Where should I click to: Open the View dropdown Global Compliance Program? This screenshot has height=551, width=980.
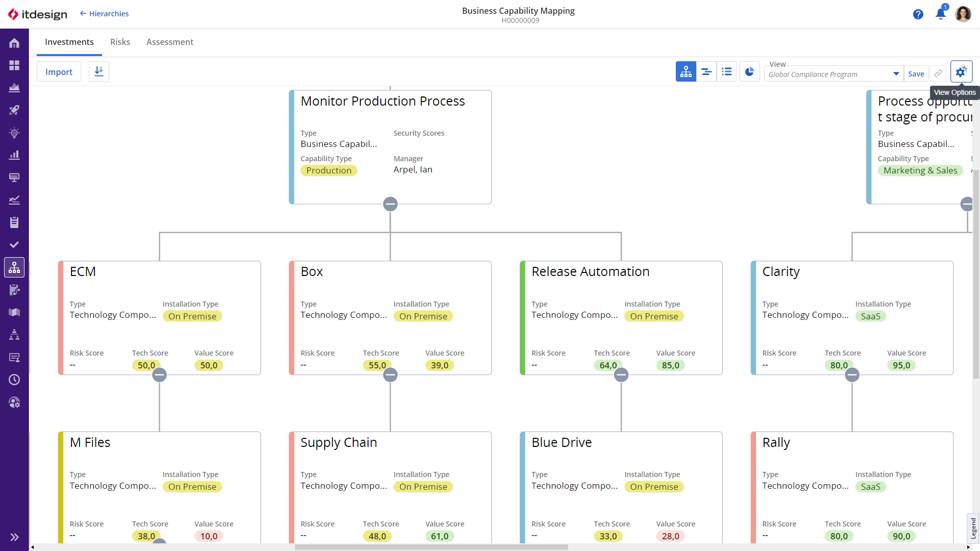coord(834,74)
